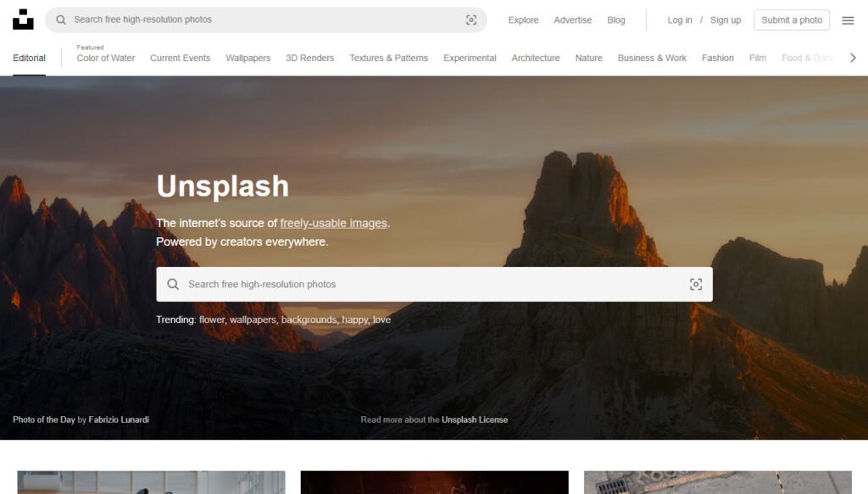
Task: Select trending term happy
Action: point(355,319)
